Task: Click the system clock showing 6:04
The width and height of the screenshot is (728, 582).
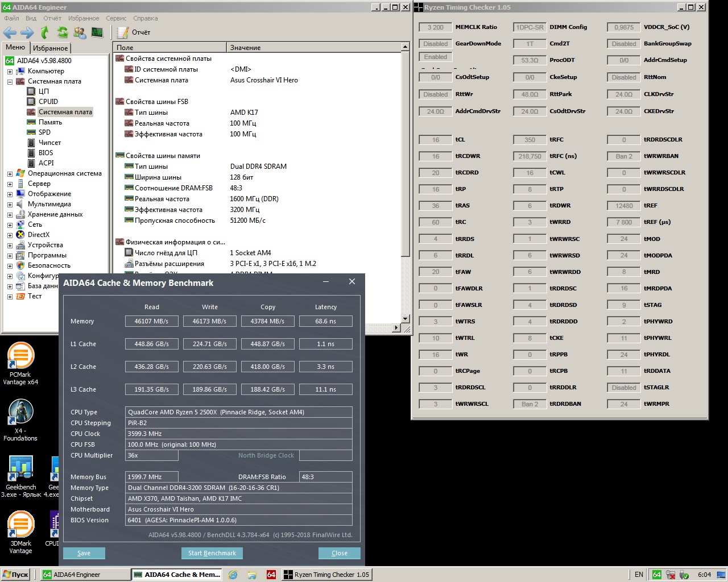Action: (704, 575)
